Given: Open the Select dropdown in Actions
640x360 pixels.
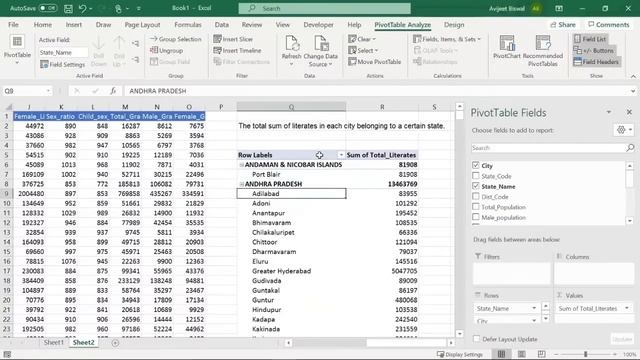Looking at the screenshot, I should (x=363, y=51).
